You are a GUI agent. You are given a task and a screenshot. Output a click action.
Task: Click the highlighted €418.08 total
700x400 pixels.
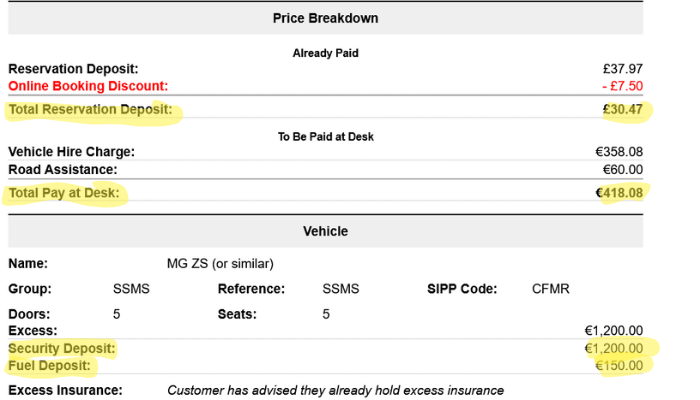618,191
